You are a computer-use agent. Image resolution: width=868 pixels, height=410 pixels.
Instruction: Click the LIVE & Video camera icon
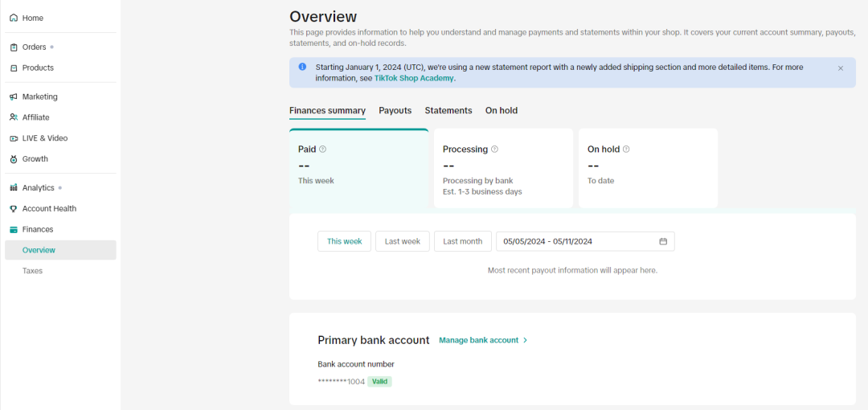click(x=14, y=138)
